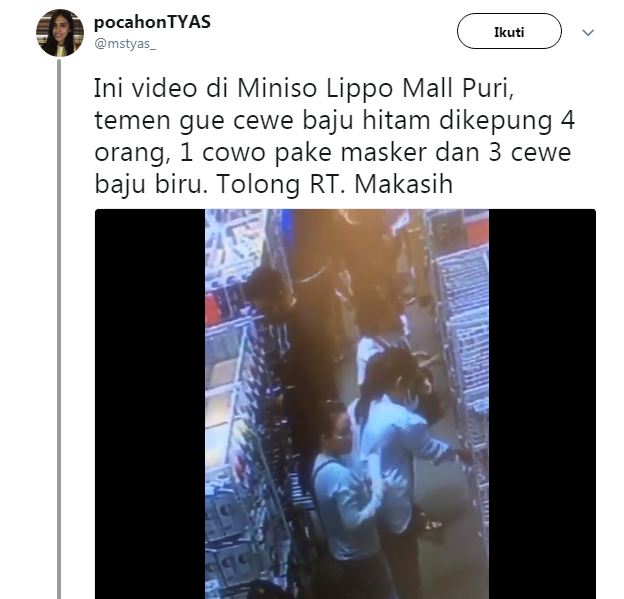The image size is (624, 599).
Task: Play the Miniso CCTV video
Action: 345,404
